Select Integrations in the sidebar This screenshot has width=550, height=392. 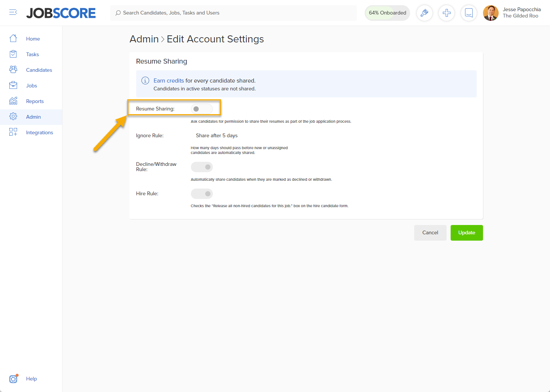pos(39,132)
